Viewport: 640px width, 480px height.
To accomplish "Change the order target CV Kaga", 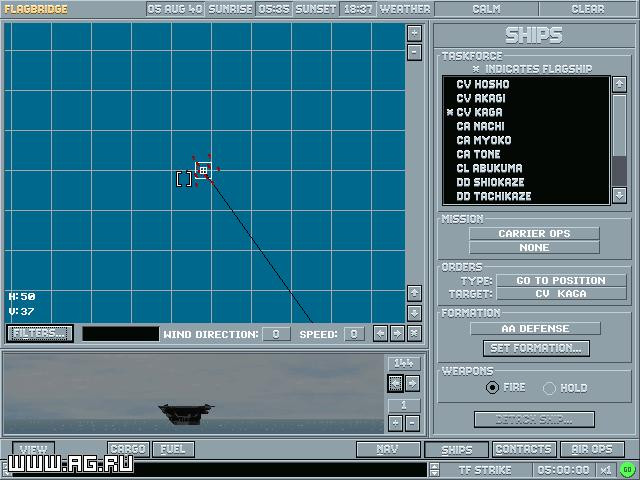I will tap(561, 293).
